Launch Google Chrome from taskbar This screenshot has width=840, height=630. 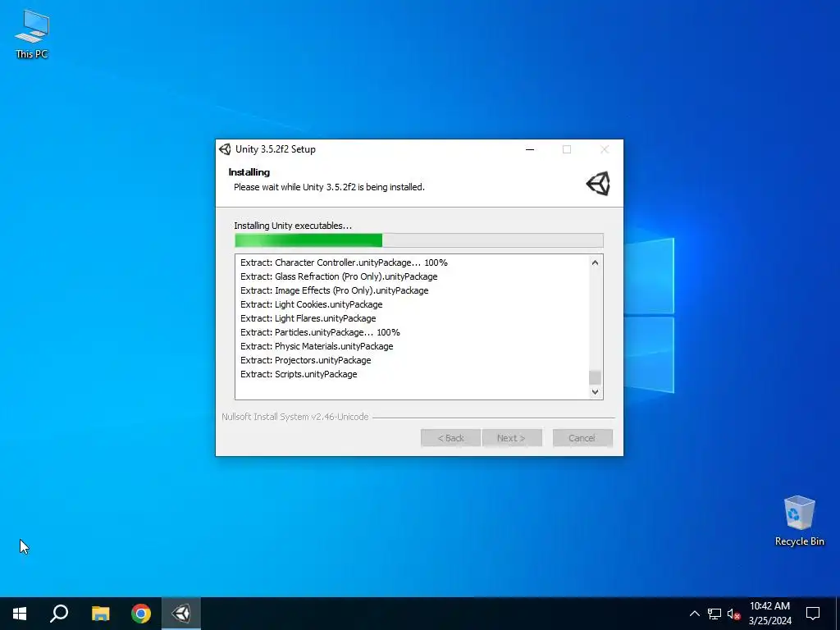[x=141, y=614]
